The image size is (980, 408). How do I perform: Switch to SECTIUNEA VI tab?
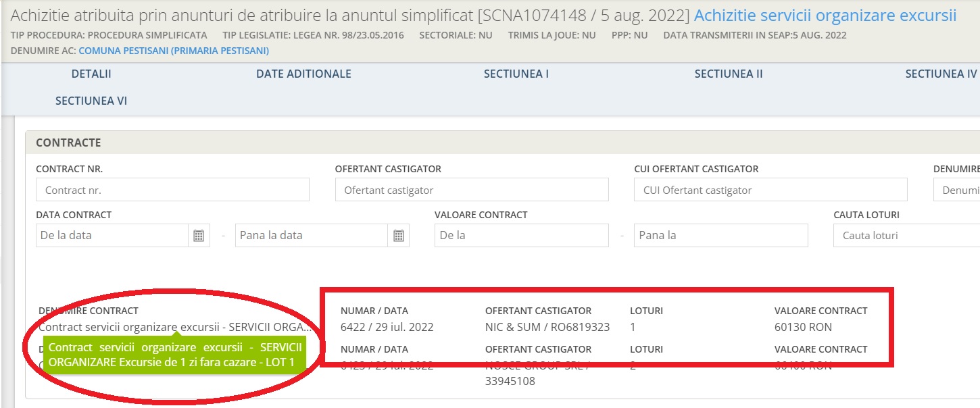(x=91, y=101)
